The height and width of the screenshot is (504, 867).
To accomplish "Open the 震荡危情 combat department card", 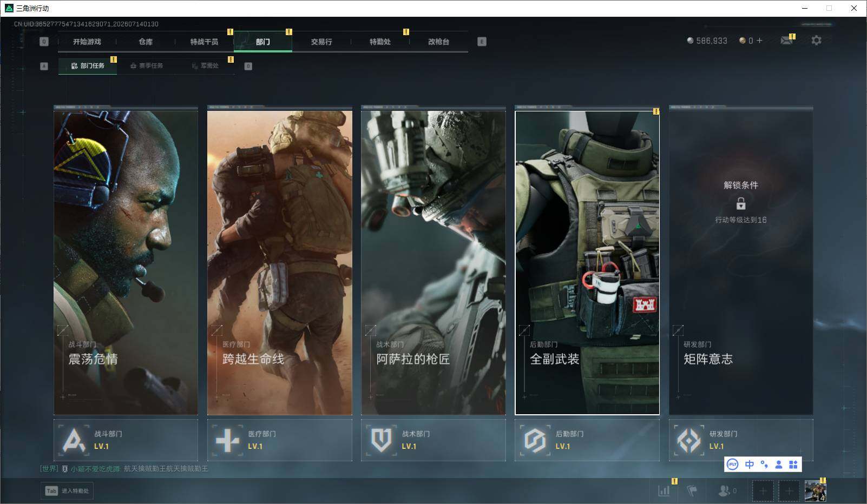I will click(x=126, y=263).
